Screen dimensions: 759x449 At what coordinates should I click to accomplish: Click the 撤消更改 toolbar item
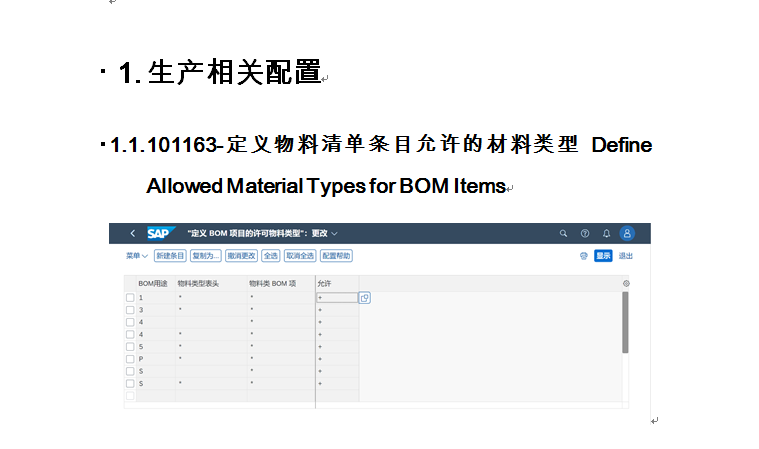[241, 256]
